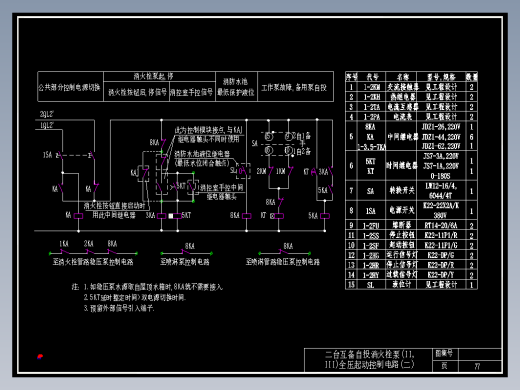Image resolution: width=520 pixels, height=390 pixels.
Task: Click the '1KM' contact label in circuit
Action: [280, 171]
